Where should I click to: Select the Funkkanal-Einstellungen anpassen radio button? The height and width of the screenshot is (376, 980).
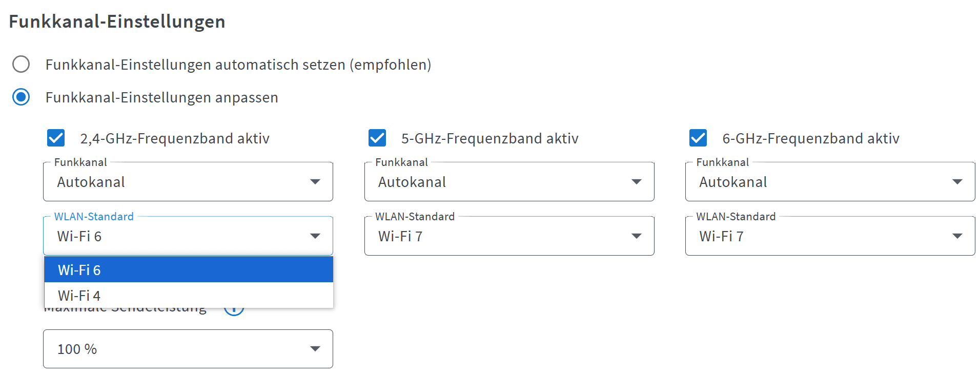(x=21, y=97)
